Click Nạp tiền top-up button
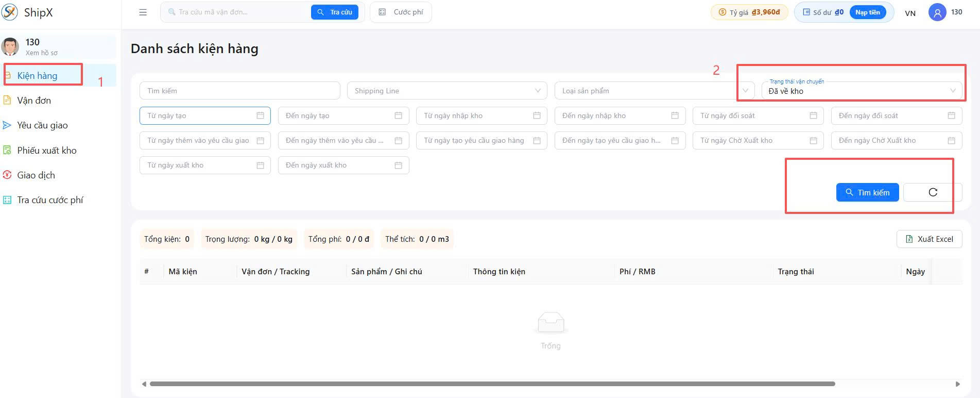This screenshot has width=980, height=398. click(x=867, y=12)
